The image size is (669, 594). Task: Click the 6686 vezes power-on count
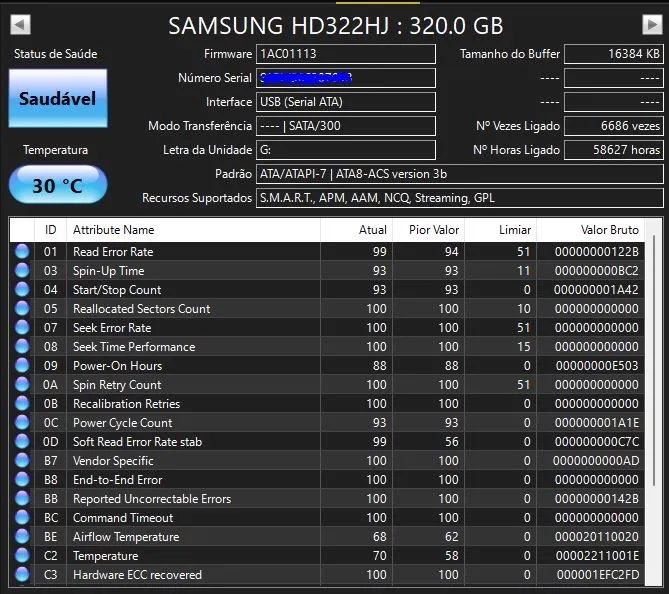(614, 126)
